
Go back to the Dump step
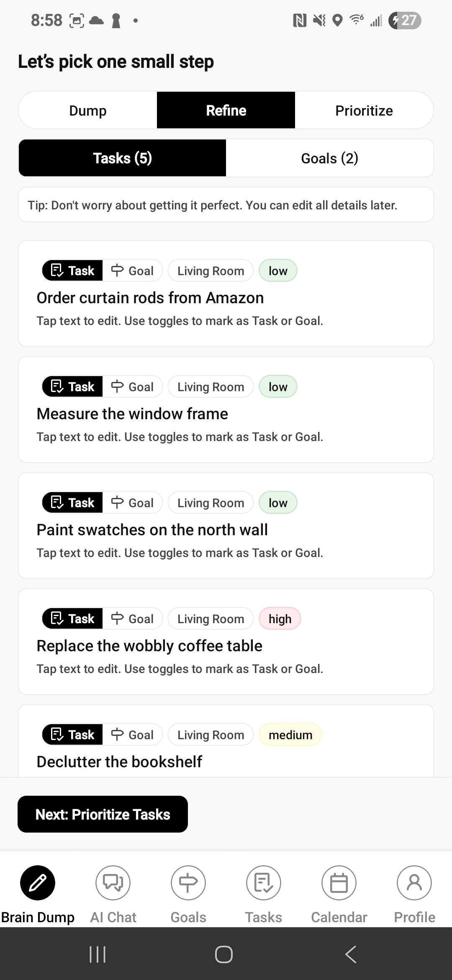[88, 111]
